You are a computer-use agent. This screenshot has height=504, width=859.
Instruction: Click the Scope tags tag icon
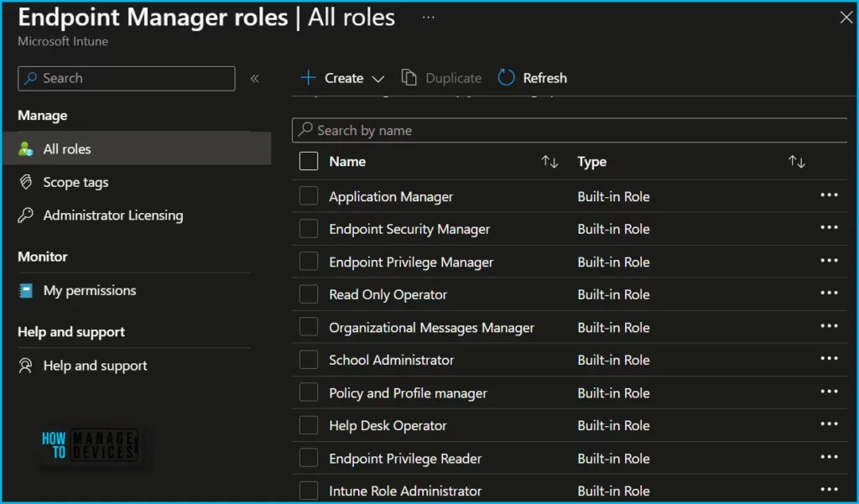click(x=25, y=182)
